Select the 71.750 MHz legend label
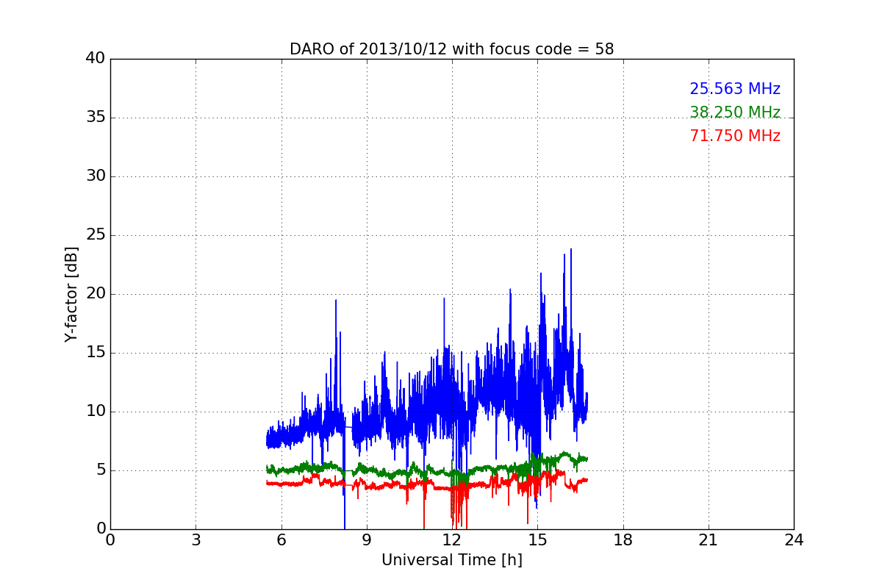This screenshot has height=588, width=882. point(735,136)
